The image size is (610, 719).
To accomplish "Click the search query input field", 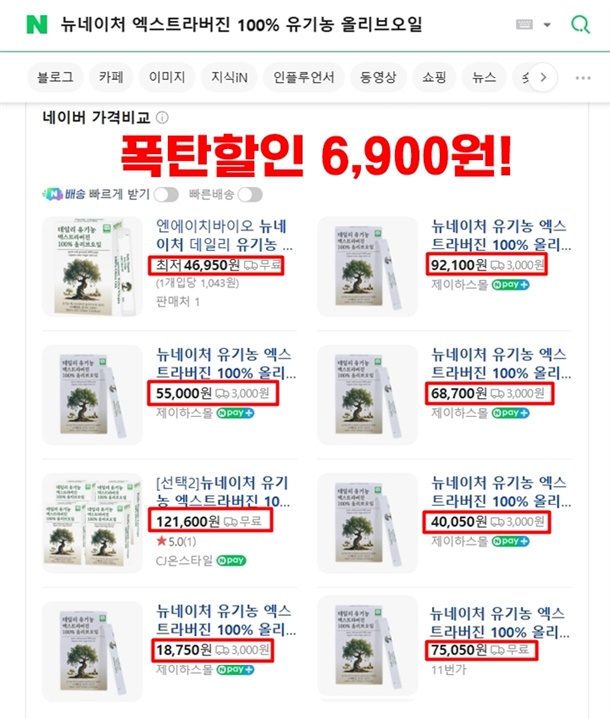I will 280,24.
